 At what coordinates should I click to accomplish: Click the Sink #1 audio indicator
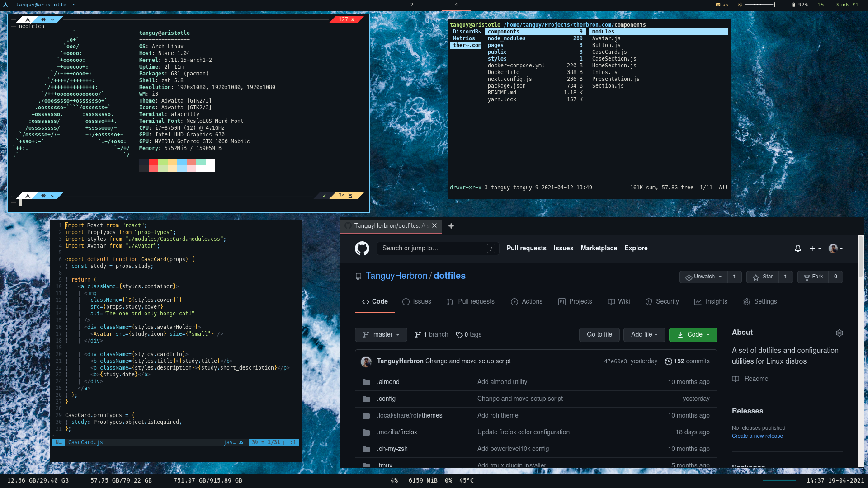pyautogui.click(x=847, y=5)
